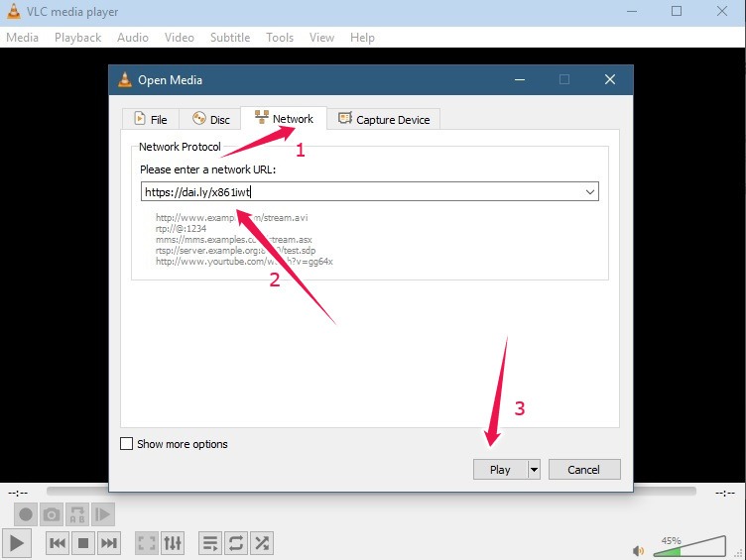Take a snapshot with camera icon
This screenshot has height=560, width=746.
[52, 514]
